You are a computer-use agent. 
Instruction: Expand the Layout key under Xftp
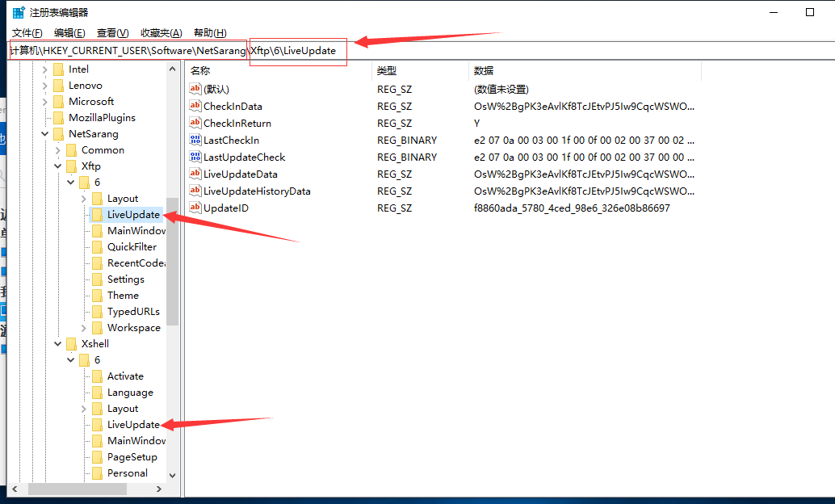click(x=84, y=199)
